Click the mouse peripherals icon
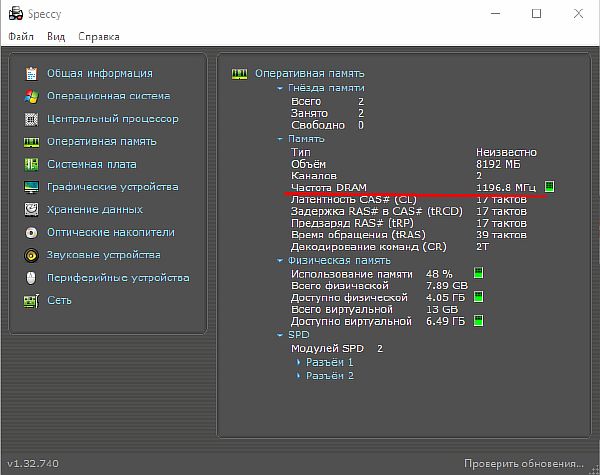The image size is (600, 475). (31, 278)
